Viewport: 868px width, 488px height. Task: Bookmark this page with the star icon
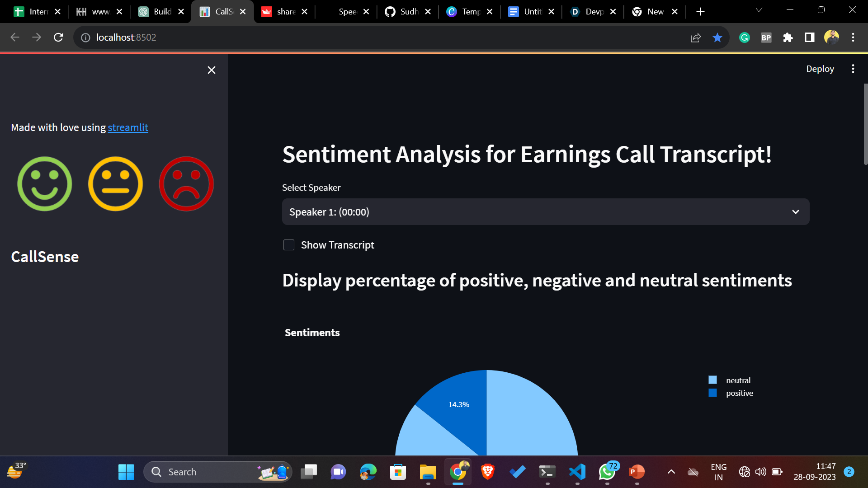(x=717, y=38)
